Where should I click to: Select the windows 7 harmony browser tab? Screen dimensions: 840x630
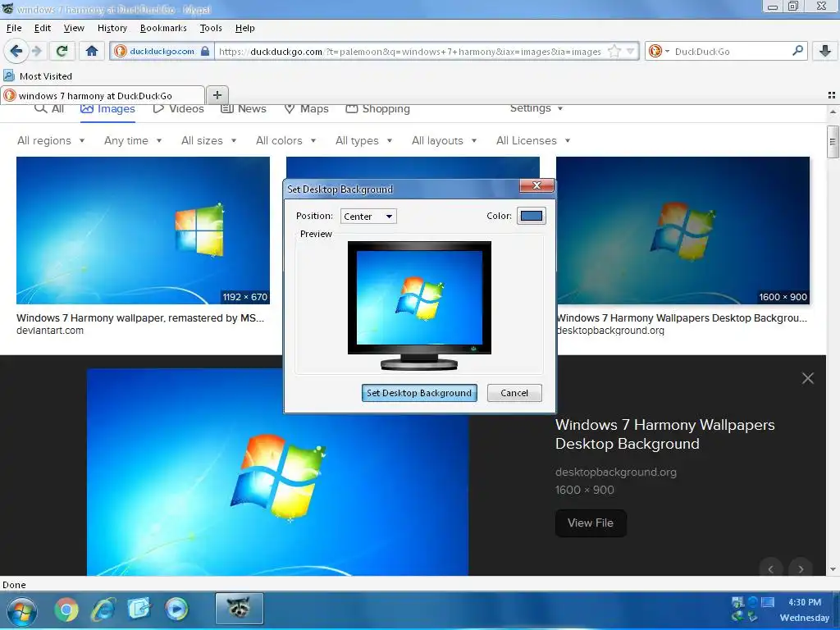[x=103, y=95]
